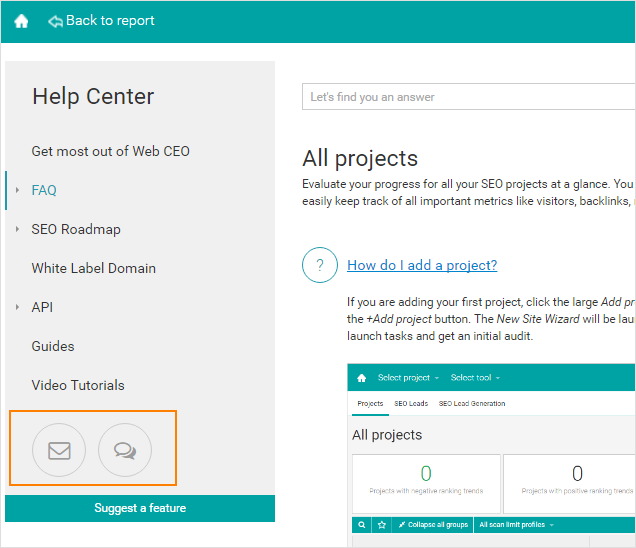The image size is (636, 548).
Task: Open Get most out of Web CEO
Action: click(x=111, y=151)
